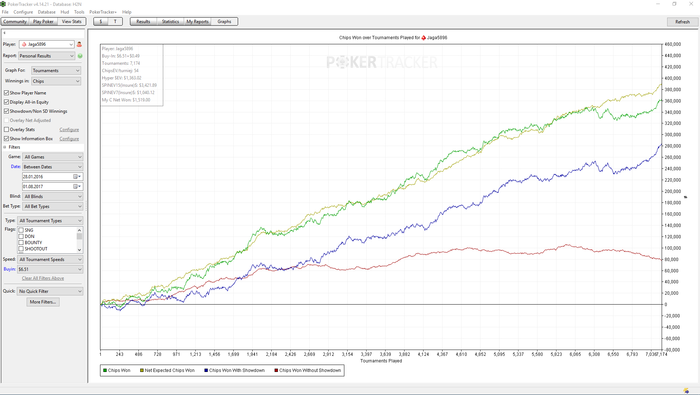
Task: Click the More Filters button
Action: point(43,302)
